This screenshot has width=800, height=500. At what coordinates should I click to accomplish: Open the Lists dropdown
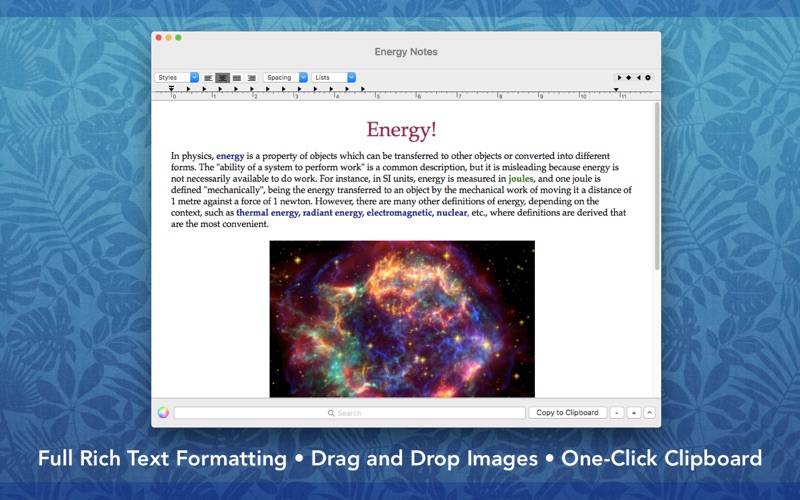(x=333, y=78)
